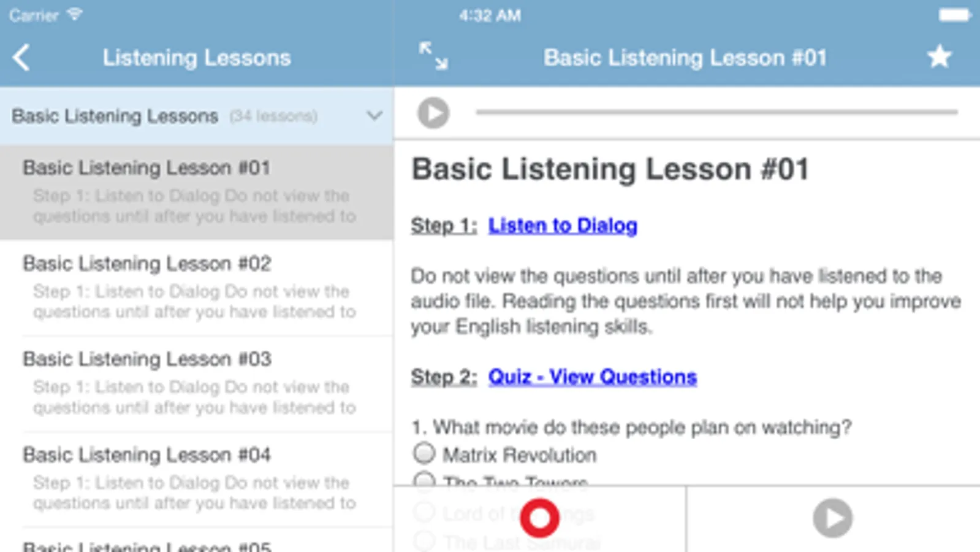This screenshot has width=980, height=552.
Task: Check the WiFi signal icon in status bar
Action: 75,13
